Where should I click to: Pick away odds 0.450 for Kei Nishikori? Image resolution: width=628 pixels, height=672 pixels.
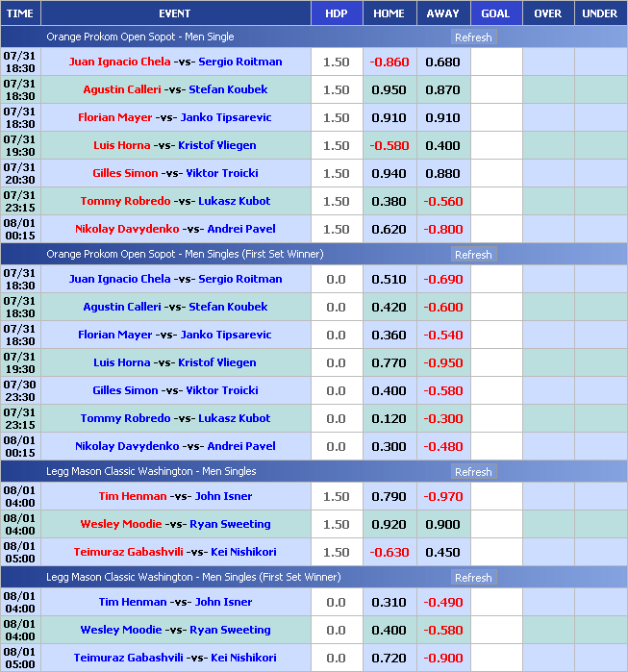point(442,552)
